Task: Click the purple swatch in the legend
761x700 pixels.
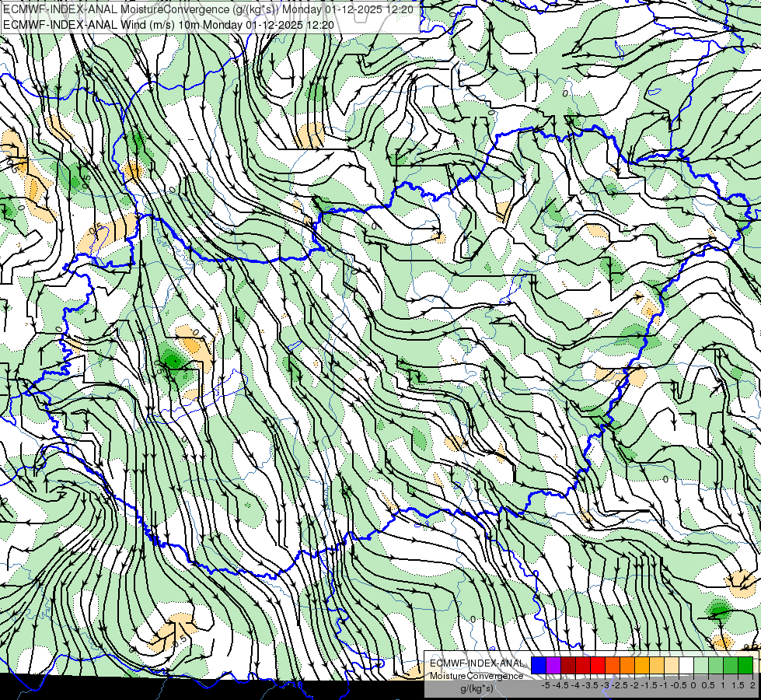Action: pos(553,665)
